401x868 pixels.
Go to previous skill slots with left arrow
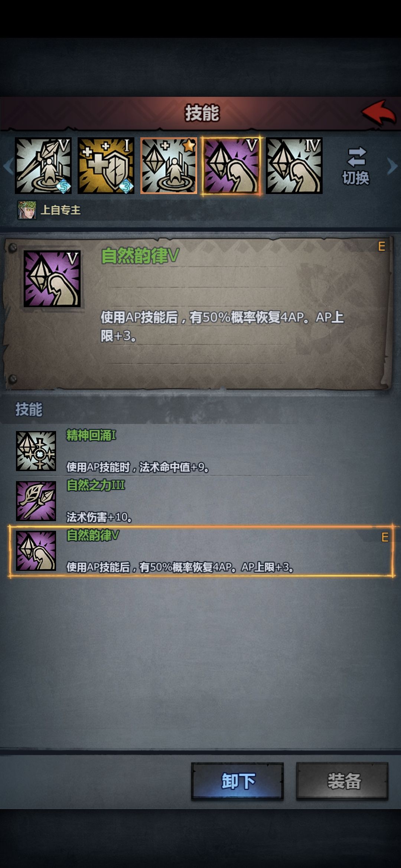point(8,166)
